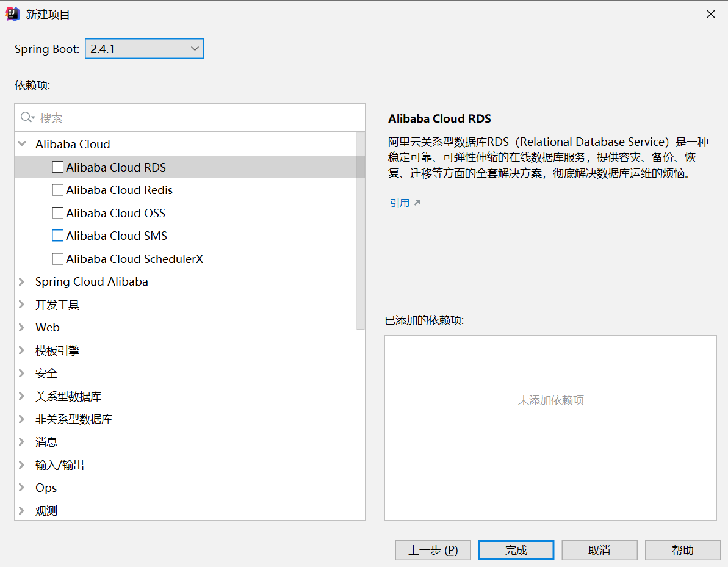Select the 观测 tree row

[x=190, y=510]
